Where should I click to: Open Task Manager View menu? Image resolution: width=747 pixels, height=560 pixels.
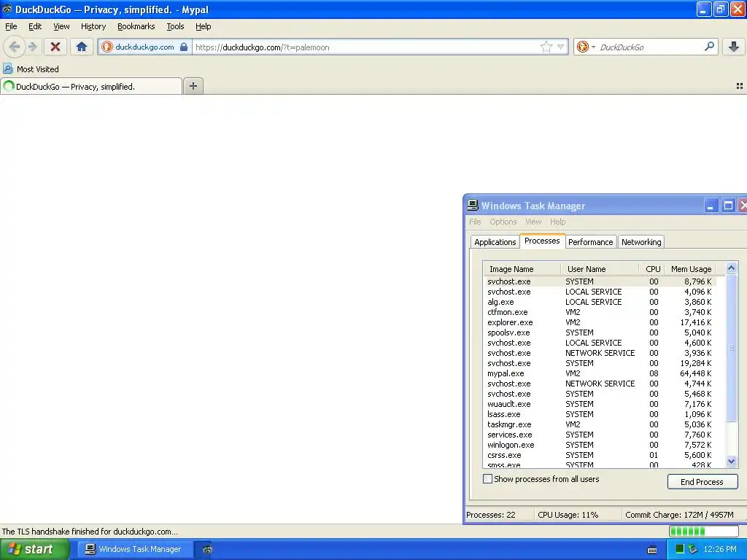click(x=533, y=222)
